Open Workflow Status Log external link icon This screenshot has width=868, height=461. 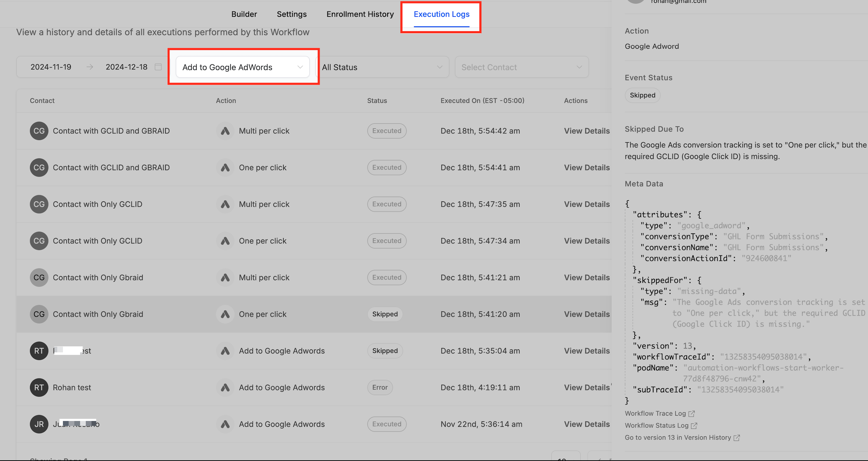point(694,426)
